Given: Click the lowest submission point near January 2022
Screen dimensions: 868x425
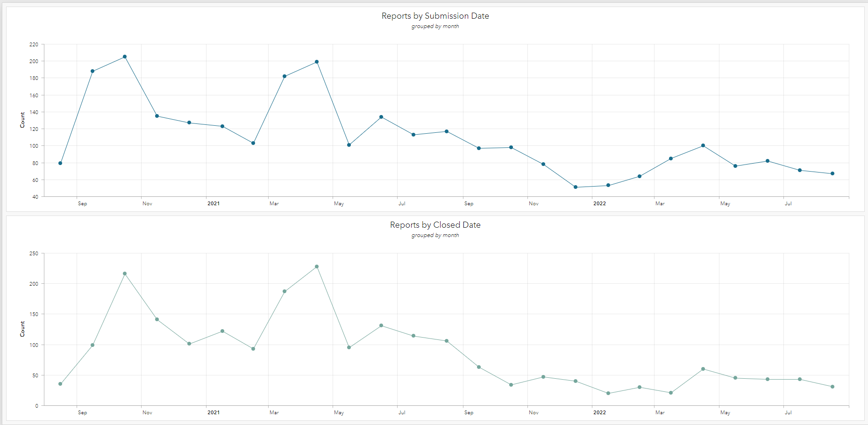Looking at the screenshot, I should pos(575,187).
